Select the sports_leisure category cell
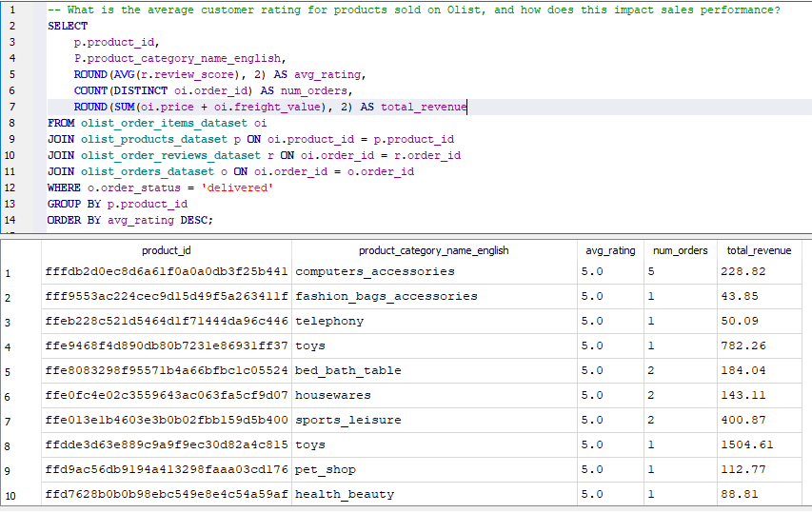This screenshot has width=812, height=513. click(x=434, y=421)
